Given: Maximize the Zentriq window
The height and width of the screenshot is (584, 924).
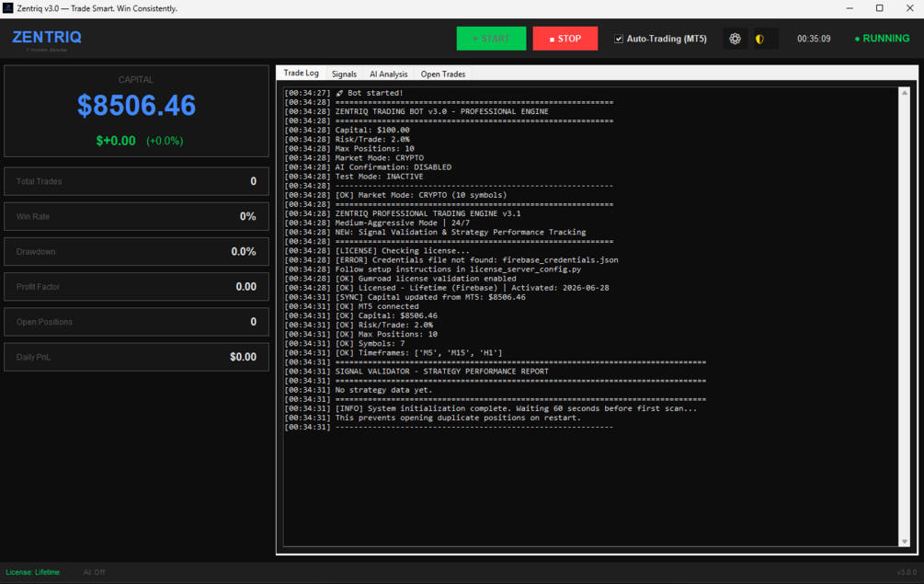Looking at the screenshot, I should tap(879, 8).
